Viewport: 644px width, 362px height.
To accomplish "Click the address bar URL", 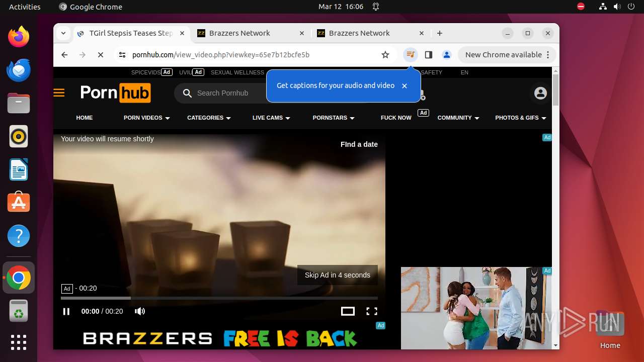I will (x=221, y=55).
